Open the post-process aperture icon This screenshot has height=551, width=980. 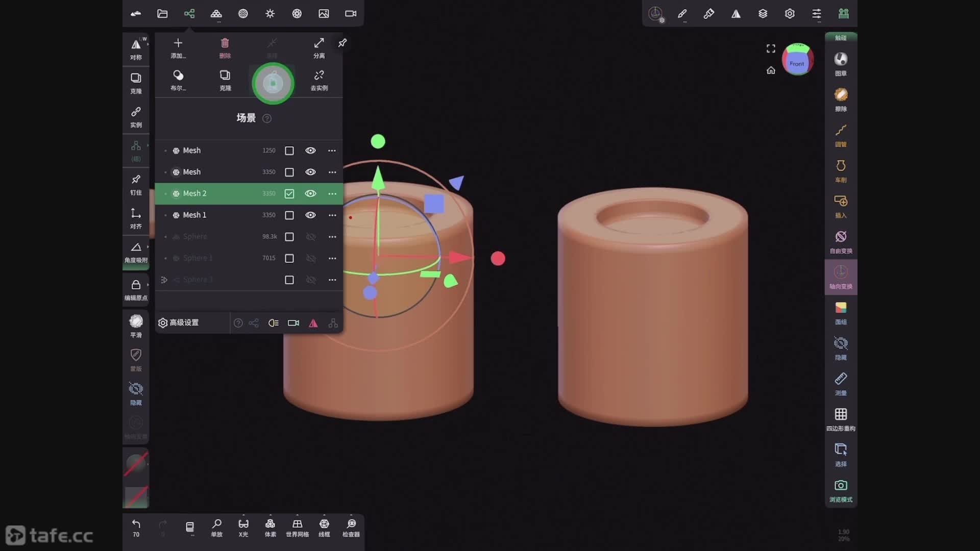pyautogui.click(x=297, y=14)
